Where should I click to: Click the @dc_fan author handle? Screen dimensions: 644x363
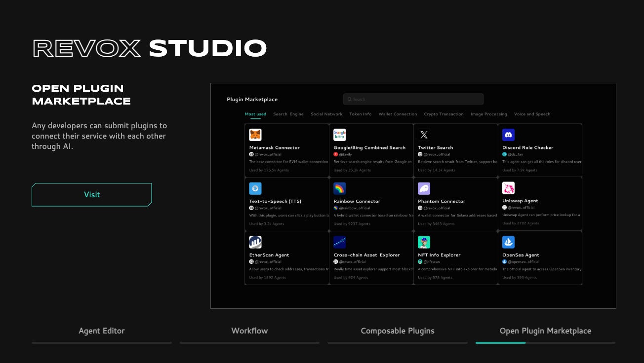pos(515,154)
